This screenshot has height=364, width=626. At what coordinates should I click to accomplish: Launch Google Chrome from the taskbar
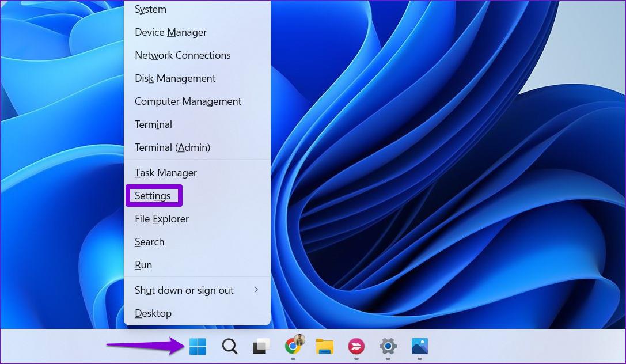[x=293, y=346]
